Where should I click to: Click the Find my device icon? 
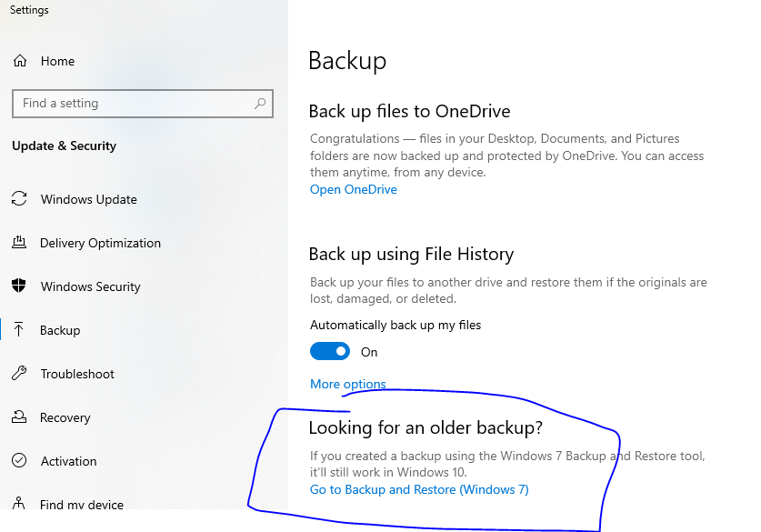(19, 503)
